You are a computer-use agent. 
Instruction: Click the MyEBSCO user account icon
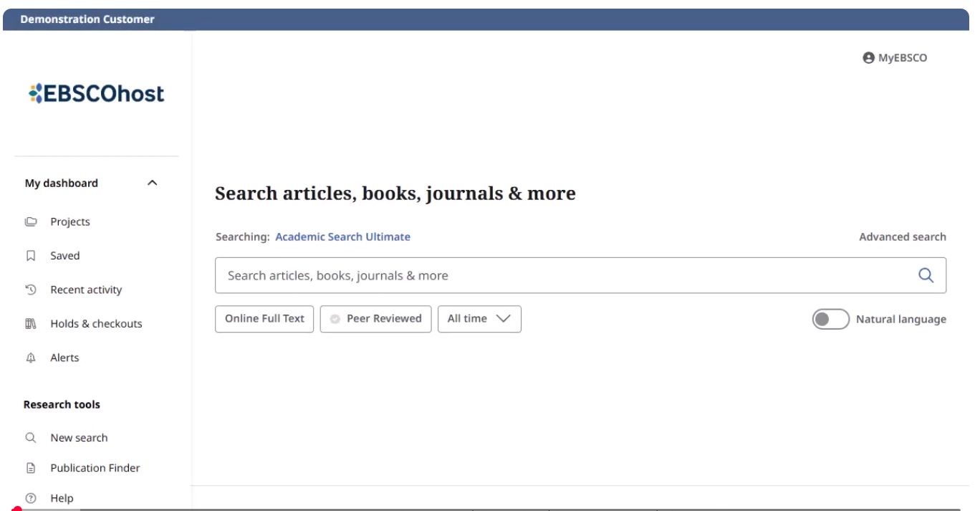pos(869,58)
